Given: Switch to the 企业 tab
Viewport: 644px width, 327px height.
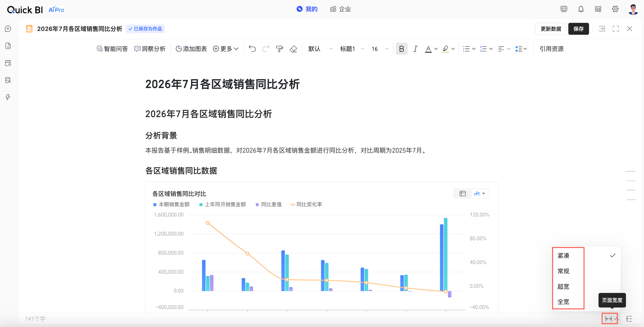Looking at the screenshot, I should tap(341, 9).
